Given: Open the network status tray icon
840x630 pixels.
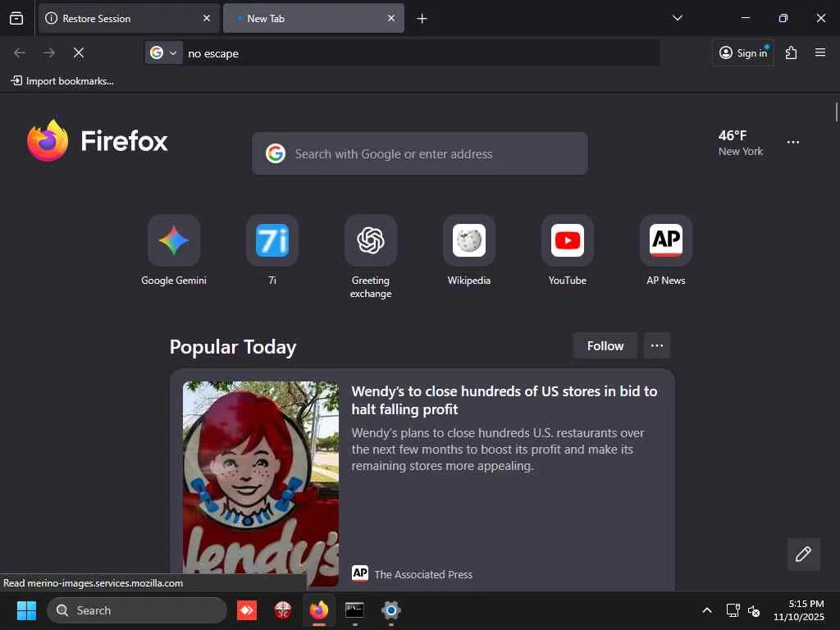Looking at the screenshot, I should click(733, 610).
